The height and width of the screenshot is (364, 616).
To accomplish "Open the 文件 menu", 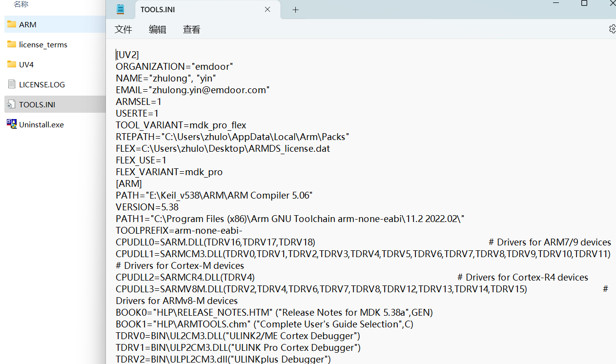I will pyautogui.click(x=123, y=30).
